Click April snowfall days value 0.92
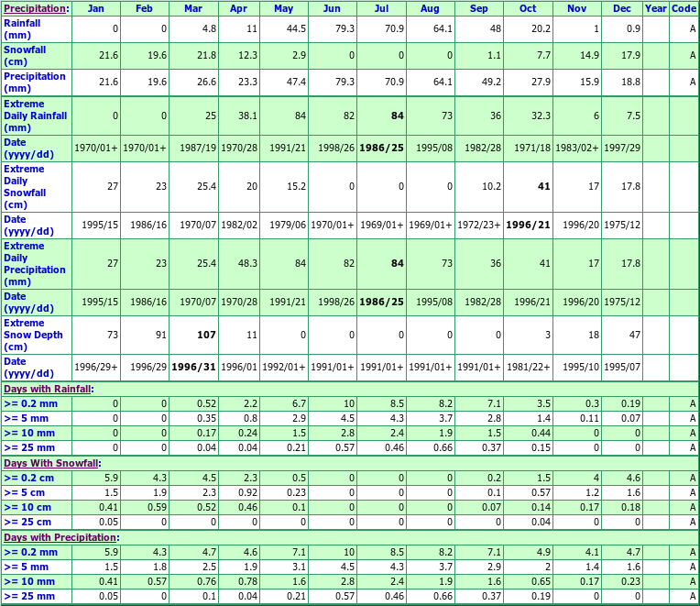Viewport: 700px width, 606px height. (x=247, y=492)
